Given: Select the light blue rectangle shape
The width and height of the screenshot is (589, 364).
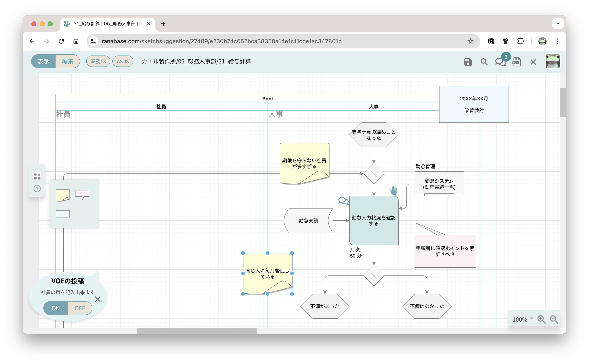Looking at the screenshot, I should point(63,214).
